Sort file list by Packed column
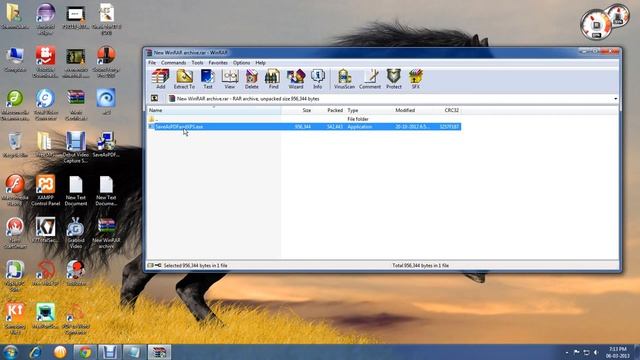The image size is (640, 360). (329, 110)
